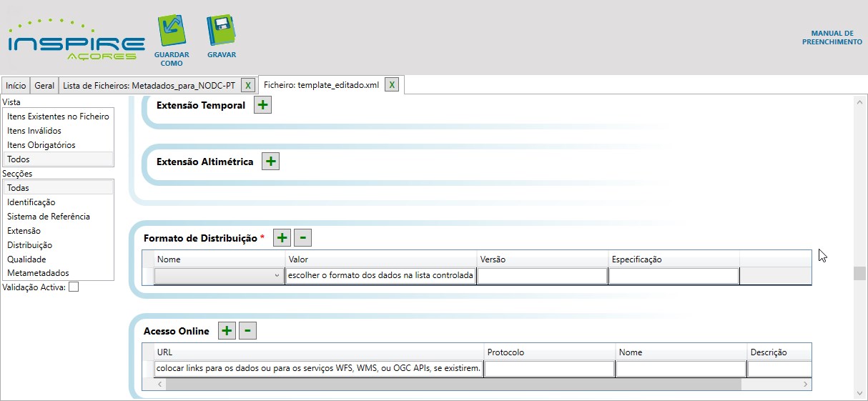
Task: Switch to the Geral tab
Action: 44,86
